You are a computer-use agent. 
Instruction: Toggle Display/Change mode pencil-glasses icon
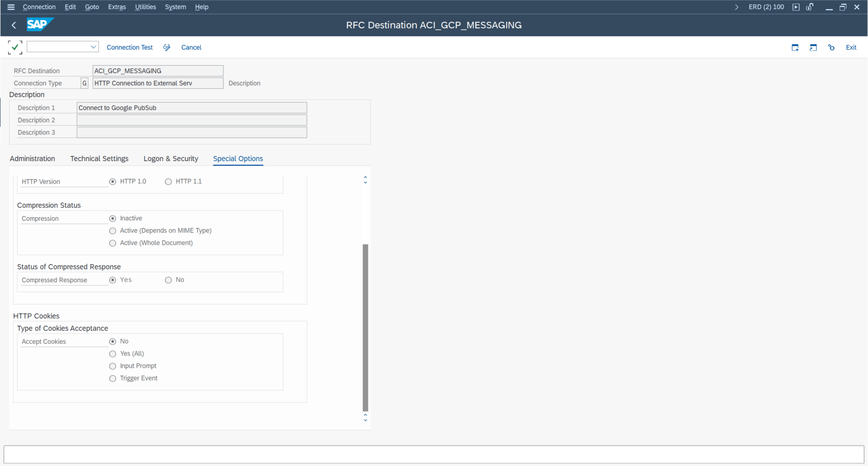(167, 48)
